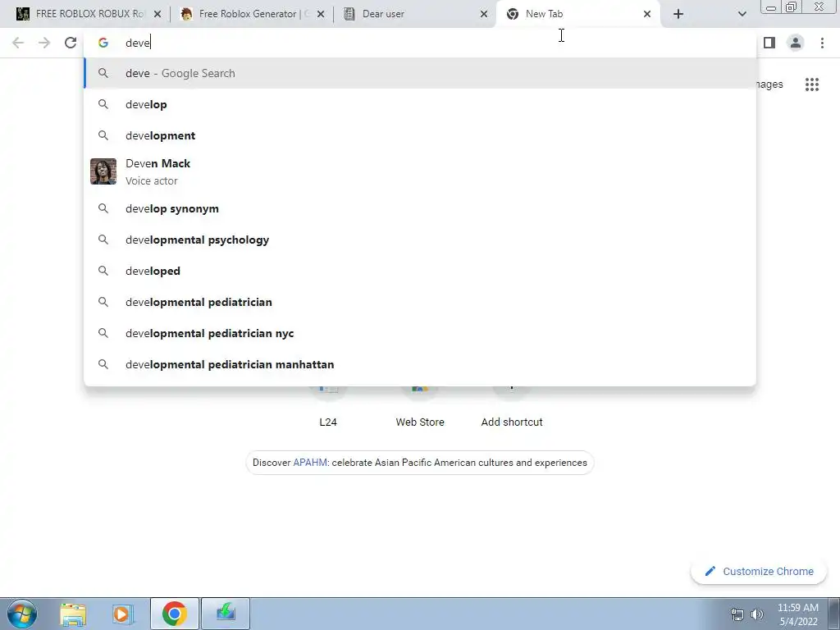Open the Google apps grid
840x630 pixels.
pos(811,84)
